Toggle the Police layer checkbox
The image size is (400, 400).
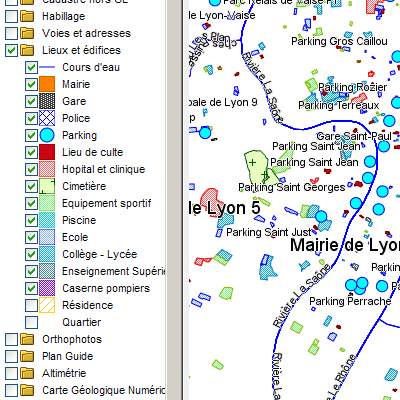click(x=32, y=118)
